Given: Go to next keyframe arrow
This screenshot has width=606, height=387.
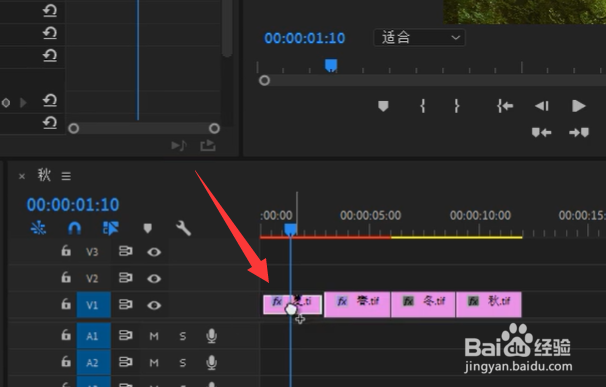Looking at the screenshot, I should point(23,103).
